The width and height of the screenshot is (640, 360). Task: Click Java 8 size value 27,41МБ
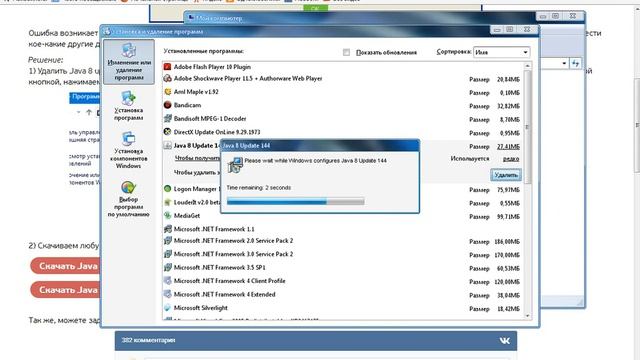[x=508, y=147]
